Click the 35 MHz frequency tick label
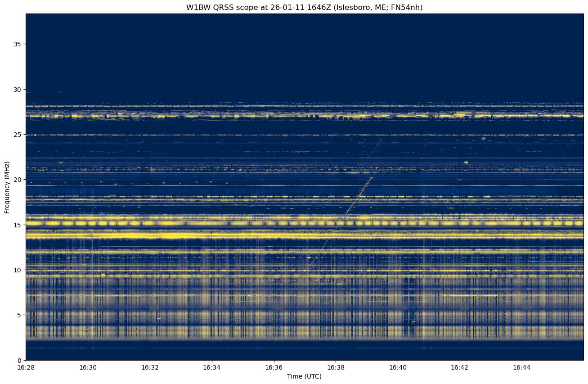Viewport: 588px width, 384px height. coord(18,44)
